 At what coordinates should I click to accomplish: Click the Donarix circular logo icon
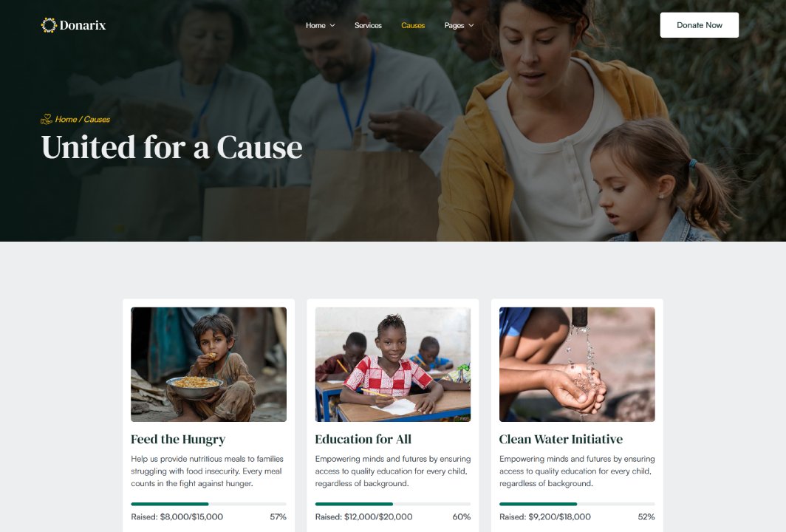49,25
